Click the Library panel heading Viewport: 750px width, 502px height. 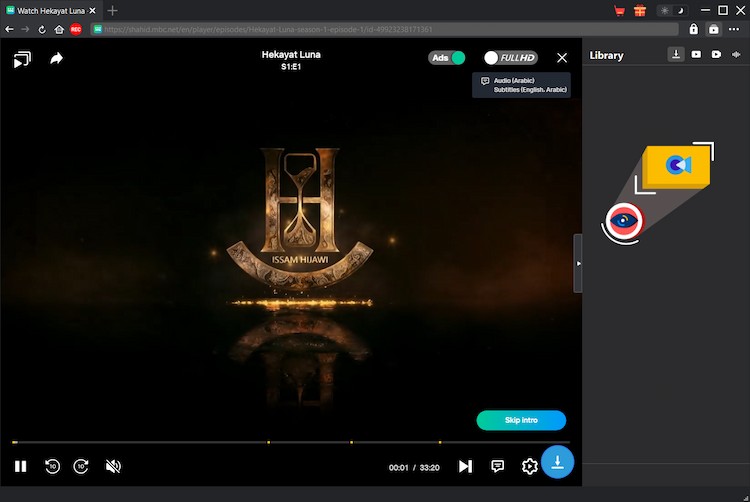tap(606, 55)
